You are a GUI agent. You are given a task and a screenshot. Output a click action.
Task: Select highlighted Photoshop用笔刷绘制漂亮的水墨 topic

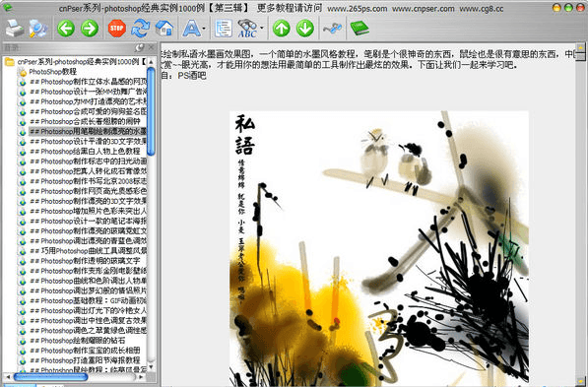coord(88,131)
